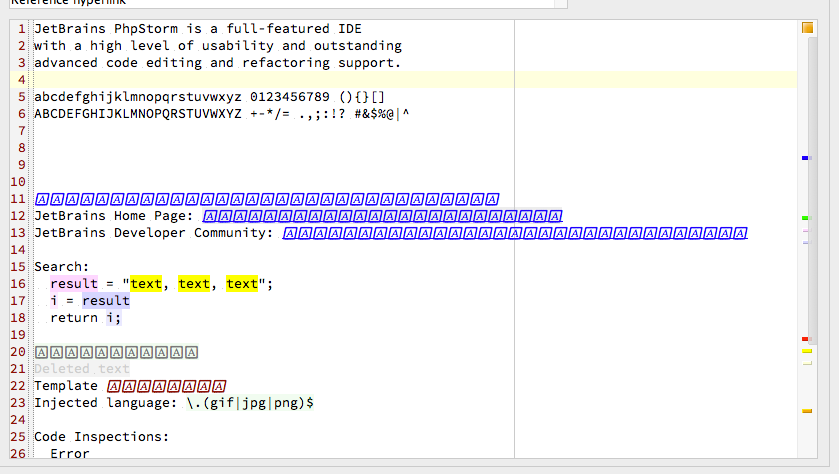Click the pink marker on the error stripe

coord(807,231)
